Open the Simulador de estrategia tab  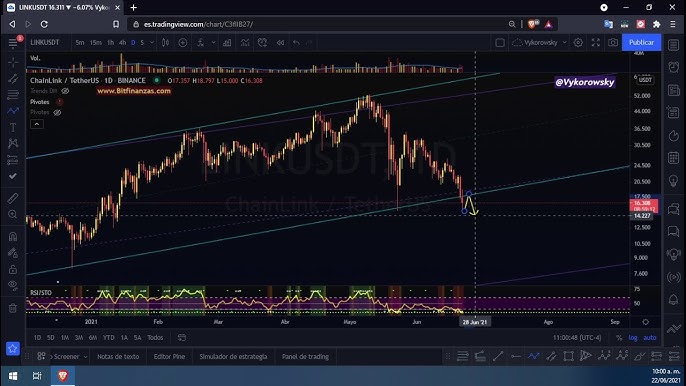click(x=233, y=357)
